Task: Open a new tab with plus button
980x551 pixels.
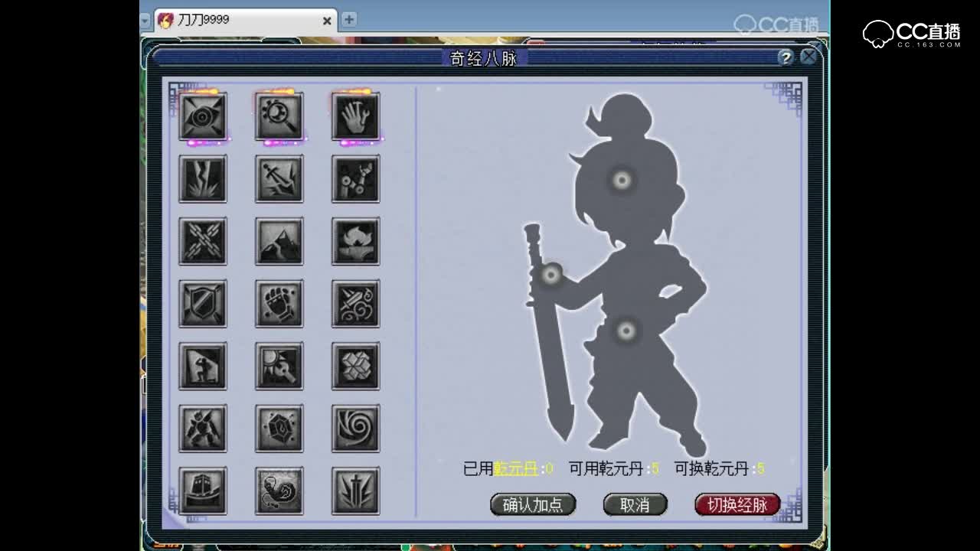Action: pos(349,20)
